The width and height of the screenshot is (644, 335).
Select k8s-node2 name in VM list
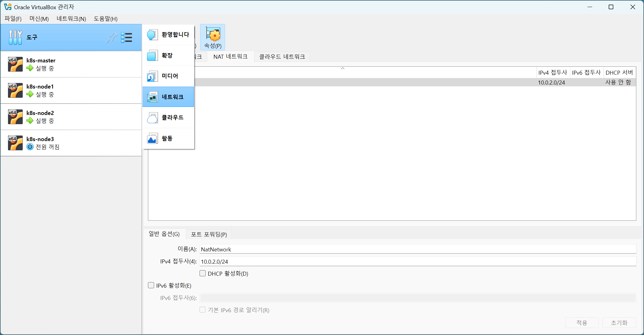click(x=40, y=113)
